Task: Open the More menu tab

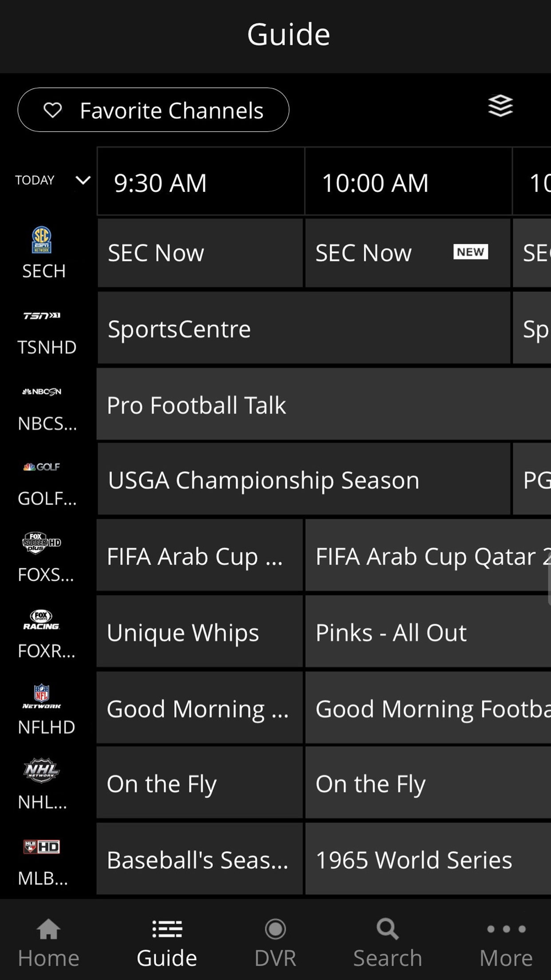Action: point(506,943)
